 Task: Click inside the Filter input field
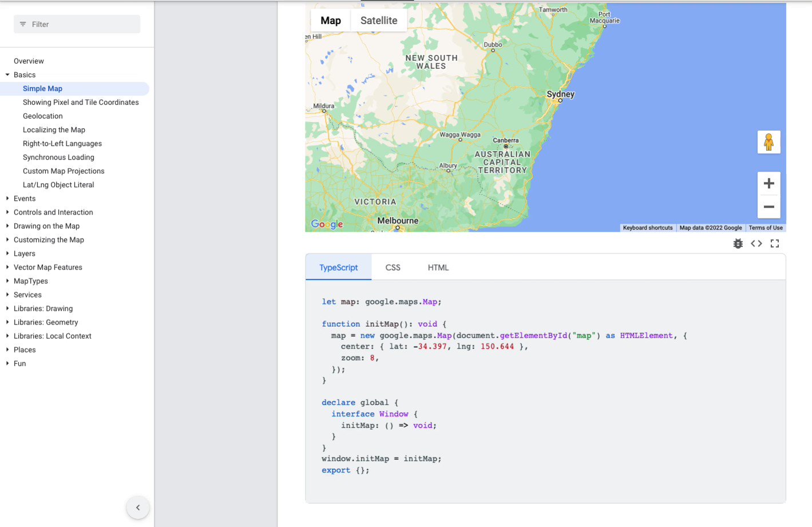[80, 24]
